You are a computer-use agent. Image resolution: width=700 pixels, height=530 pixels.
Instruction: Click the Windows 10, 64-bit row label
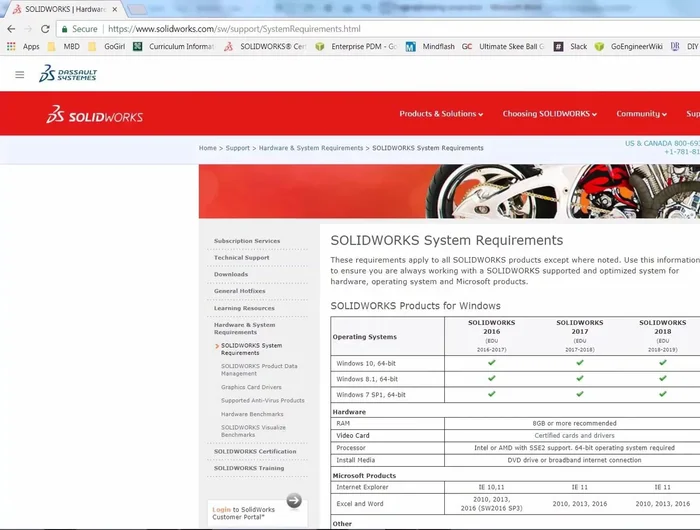click(x=366, y=363)
